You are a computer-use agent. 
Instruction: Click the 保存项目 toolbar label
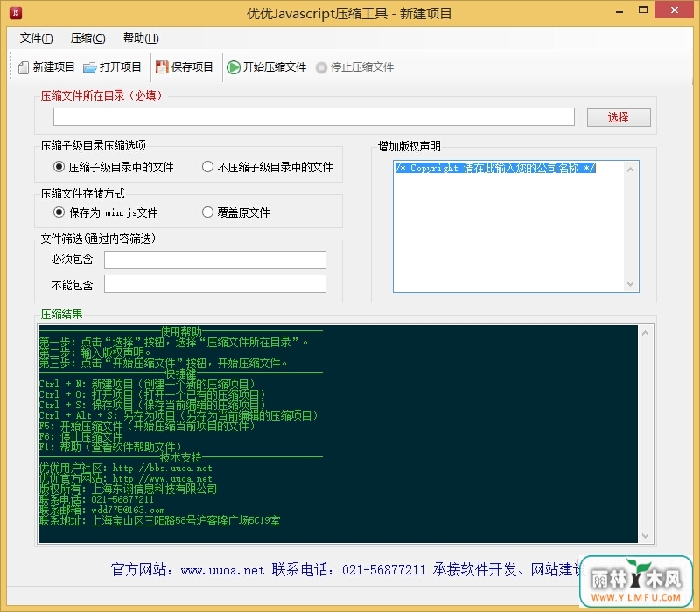click(x=192, y=67)
